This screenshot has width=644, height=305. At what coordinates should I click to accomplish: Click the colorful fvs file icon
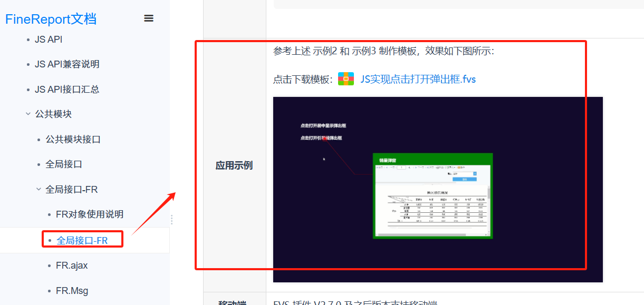point(346,79)
